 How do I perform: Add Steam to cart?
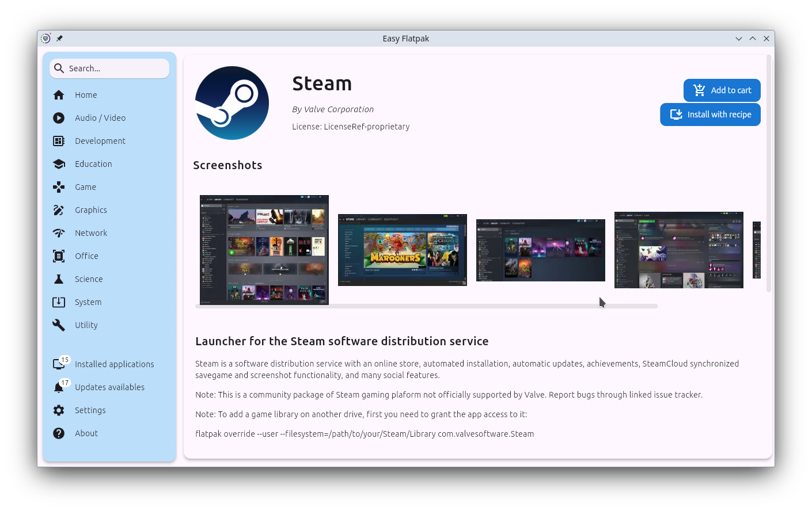click(x=722, y=90)
